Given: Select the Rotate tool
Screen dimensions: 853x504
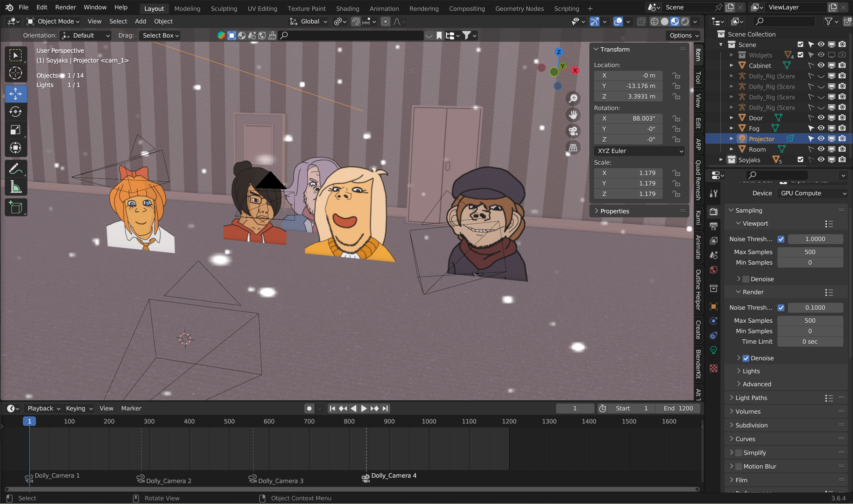Looking at the screenshot, I should (x=16, y=112).
